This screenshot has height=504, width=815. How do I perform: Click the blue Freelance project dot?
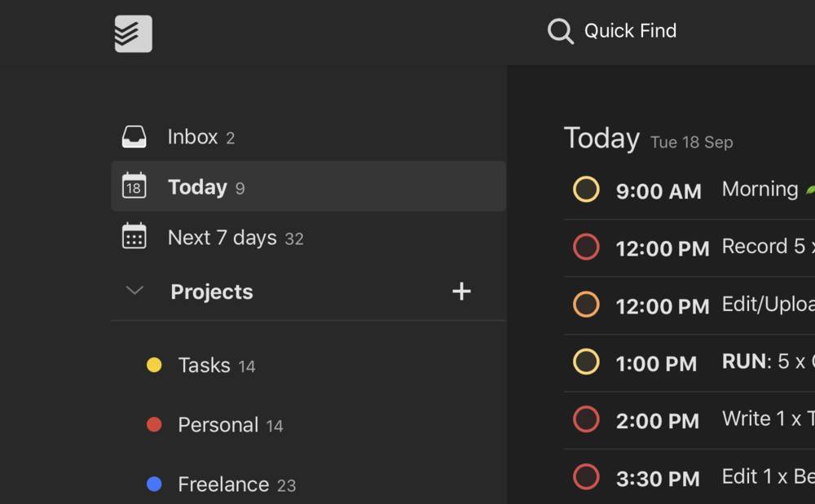click(x=154, y=484)
